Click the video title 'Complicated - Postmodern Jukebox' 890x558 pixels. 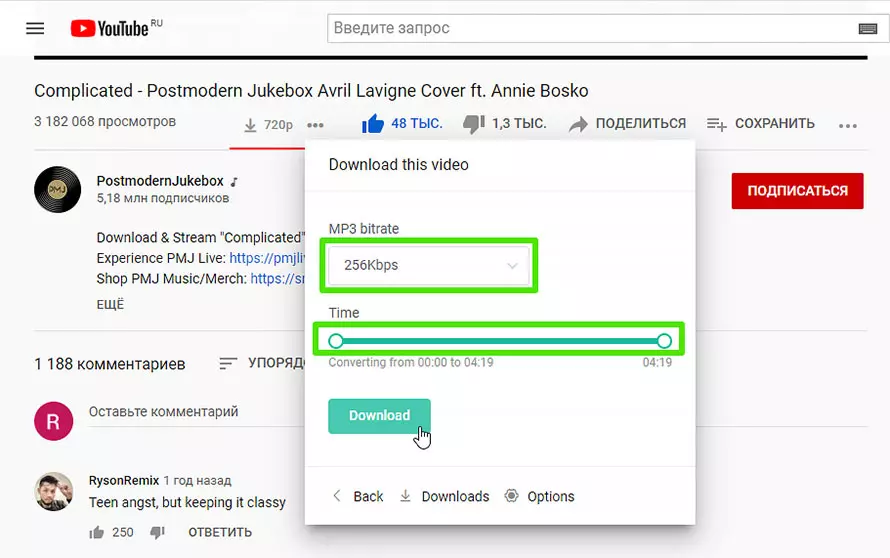(311, 91)
